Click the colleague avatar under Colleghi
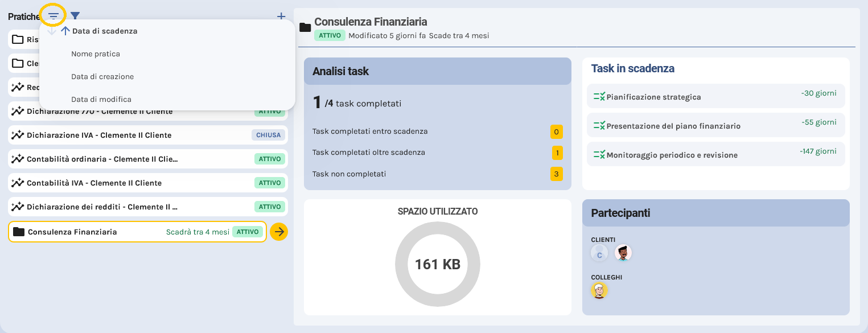This screenshot has height=333, width=868. pyautogui.click(x=599, y=291)
